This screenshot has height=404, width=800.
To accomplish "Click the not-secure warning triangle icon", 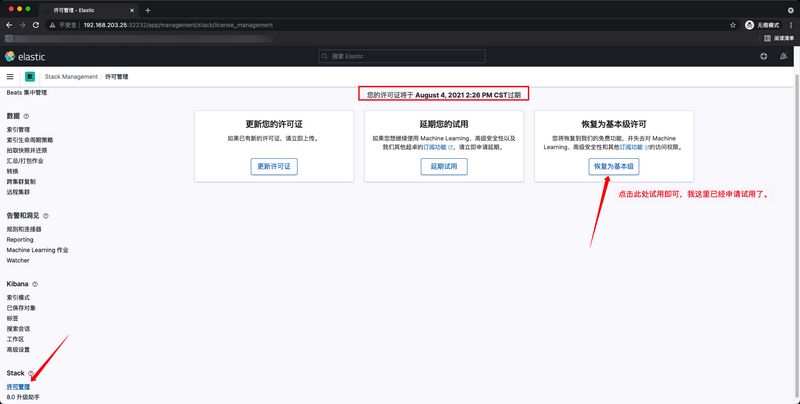I will coord(52,25).
